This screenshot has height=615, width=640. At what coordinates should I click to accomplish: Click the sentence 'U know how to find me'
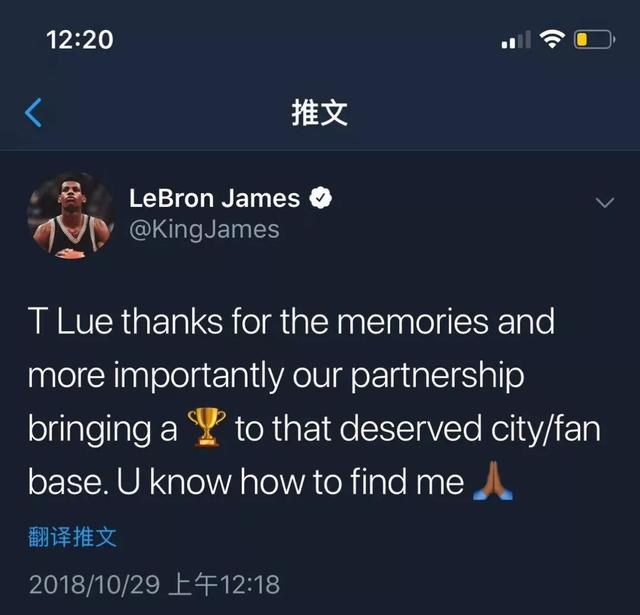[290, 482]
